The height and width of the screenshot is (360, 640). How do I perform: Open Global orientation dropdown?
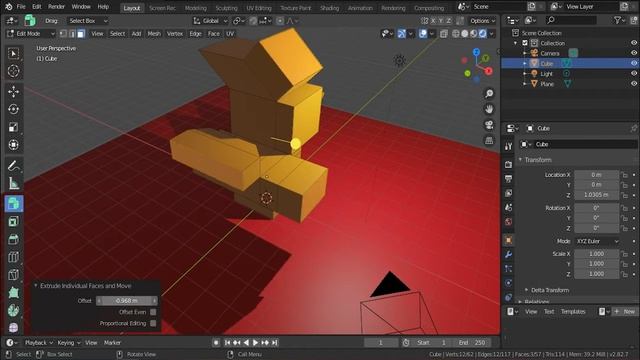coord(210,21)
